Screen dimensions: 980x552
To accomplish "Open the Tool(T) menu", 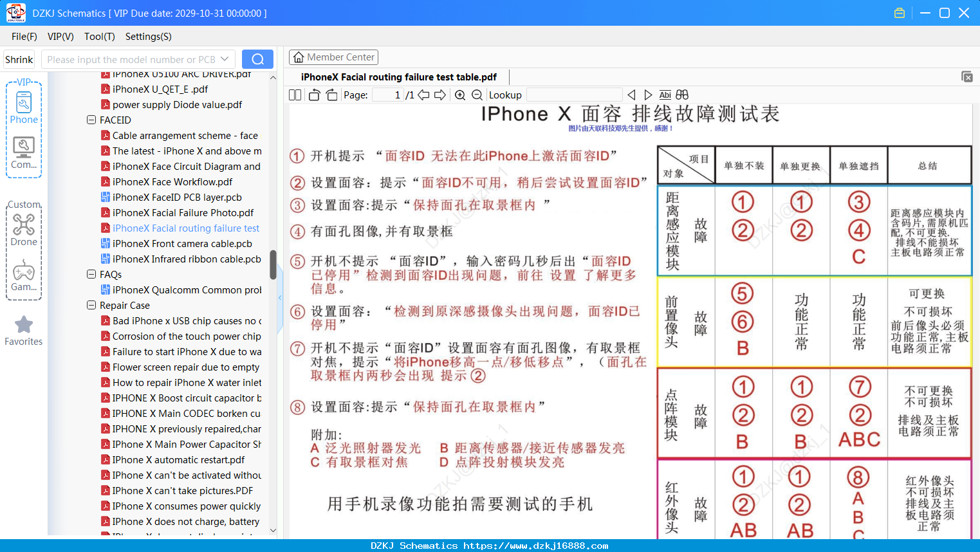I will 100,37.
